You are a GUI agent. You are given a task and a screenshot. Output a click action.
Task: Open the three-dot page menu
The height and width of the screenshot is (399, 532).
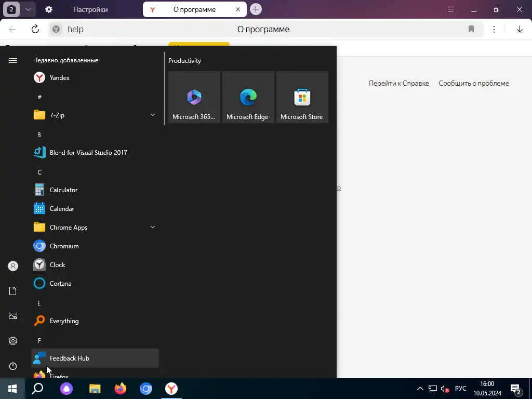pyautogui.click(x=494, y=29)
